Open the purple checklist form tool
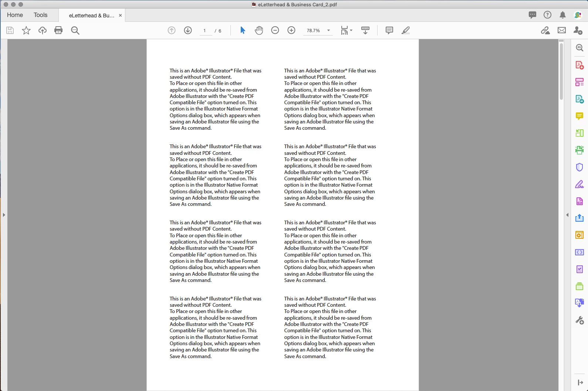 pyautogui.click(x=579, y=269)
